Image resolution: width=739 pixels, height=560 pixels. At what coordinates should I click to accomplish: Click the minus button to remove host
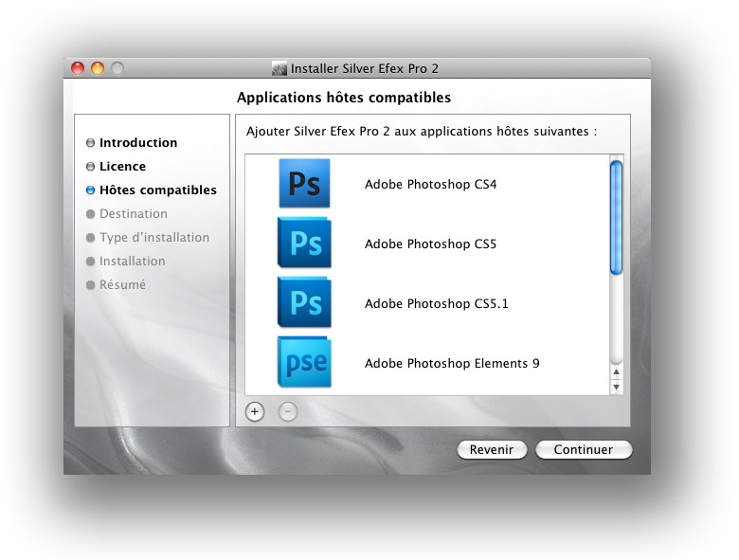[287, 412]
